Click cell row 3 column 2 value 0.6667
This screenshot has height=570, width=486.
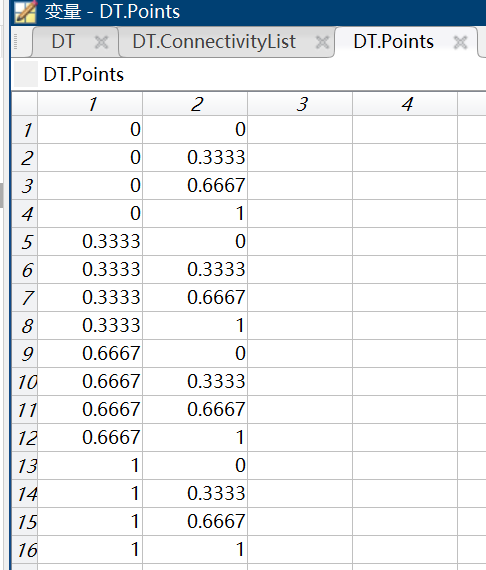(x=195, y=186)
